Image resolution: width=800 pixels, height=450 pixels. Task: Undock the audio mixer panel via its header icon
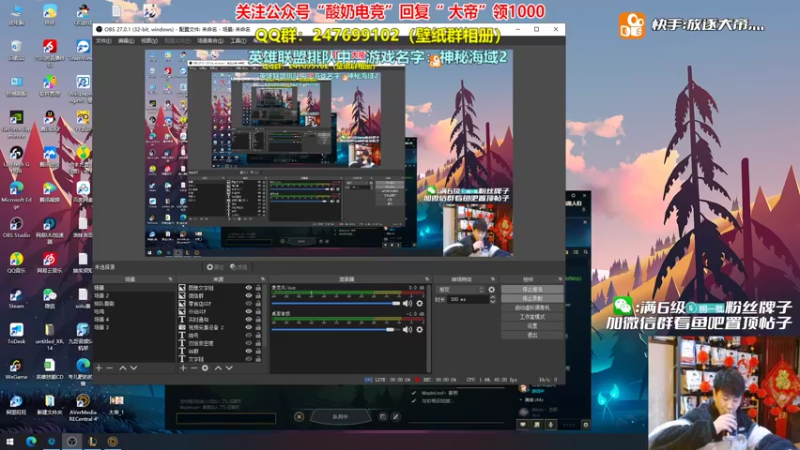coord(427,279)
